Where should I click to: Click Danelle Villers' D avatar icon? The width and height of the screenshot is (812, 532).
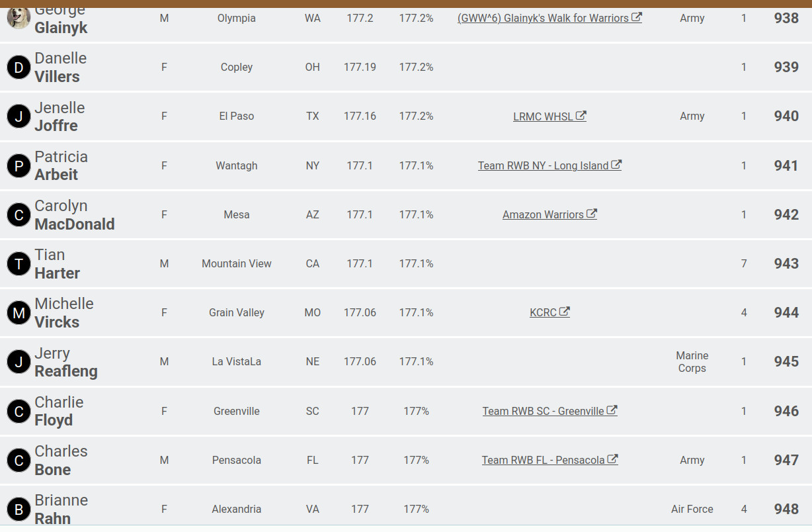tap(19, 67)
